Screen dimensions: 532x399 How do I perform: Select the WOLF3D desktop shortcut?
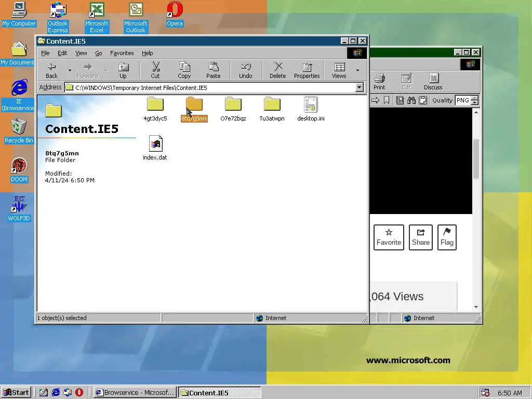(x=19, y=209)
